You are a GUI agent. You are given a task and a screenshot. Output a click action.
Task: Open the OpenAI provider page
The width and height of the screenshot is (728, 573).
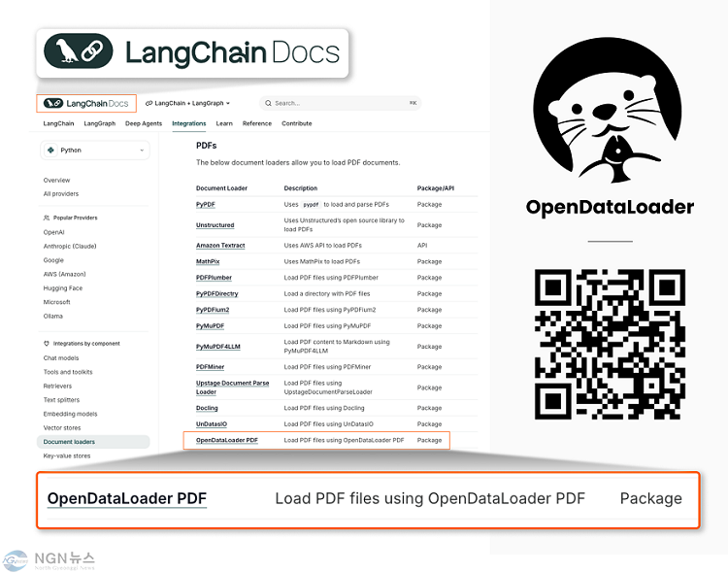53,232
